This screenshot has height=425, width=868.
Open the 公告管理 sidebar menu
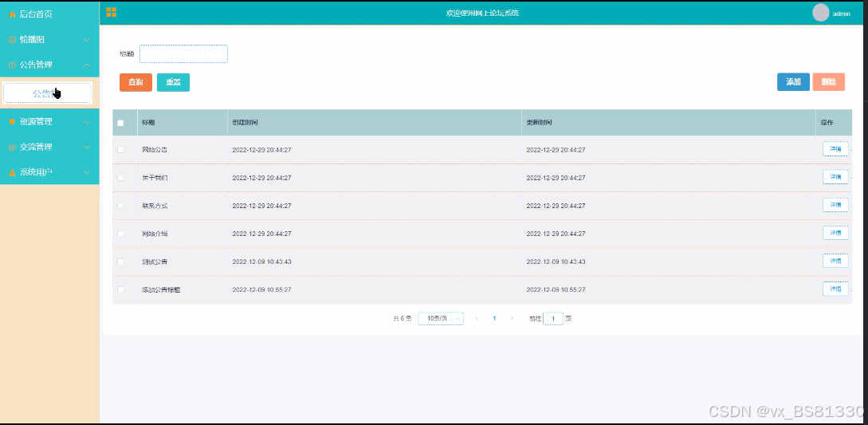(50, 65)
